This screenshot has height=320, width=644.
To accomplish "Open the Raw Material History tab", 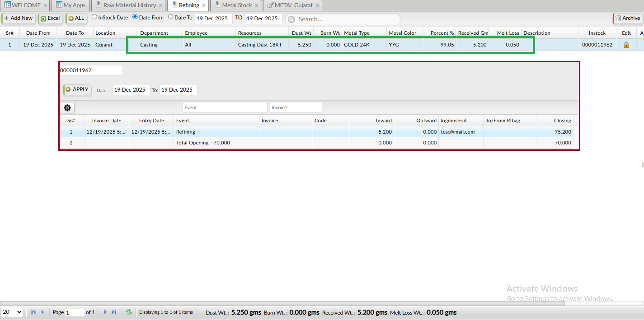I will click(129, 5).
